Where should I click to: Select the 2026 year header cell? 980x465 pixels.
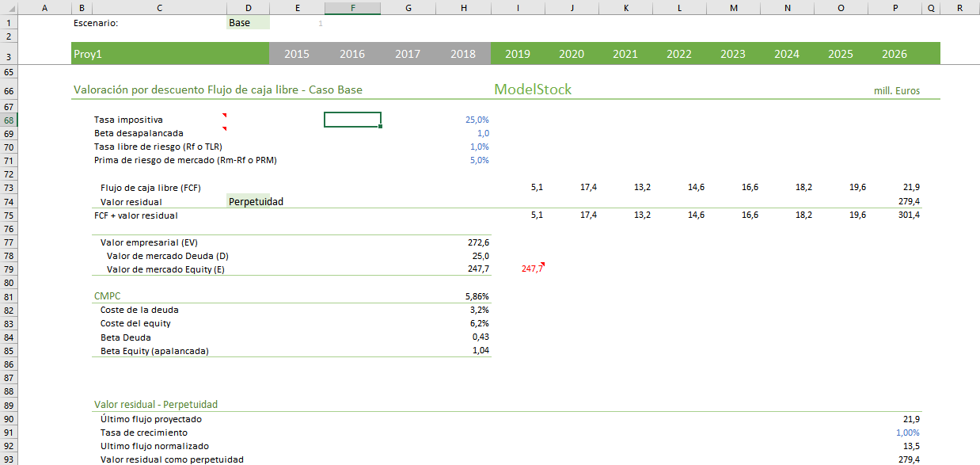click(895, 54)
